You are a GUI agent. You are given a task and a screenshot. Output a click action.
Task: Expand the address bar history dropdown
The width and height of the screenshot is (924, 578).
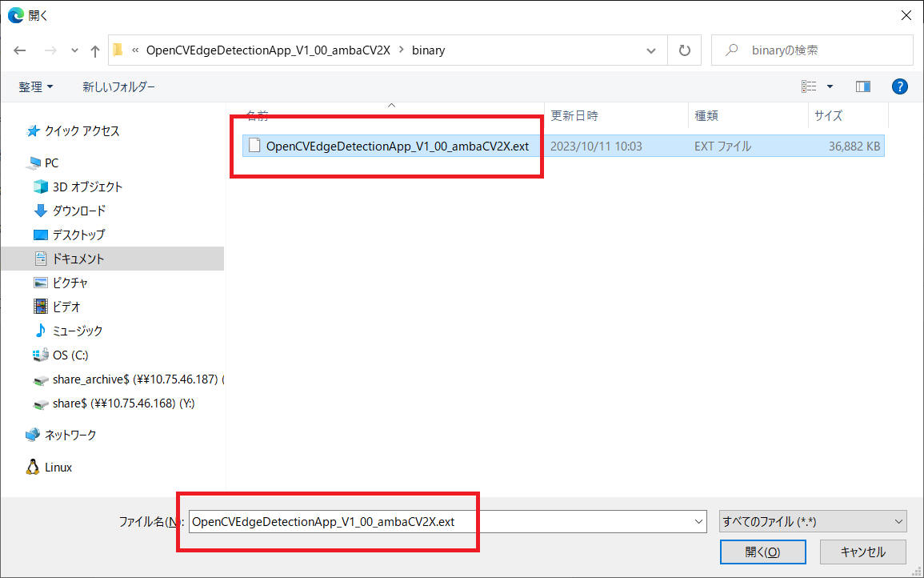tap(650, 50)
